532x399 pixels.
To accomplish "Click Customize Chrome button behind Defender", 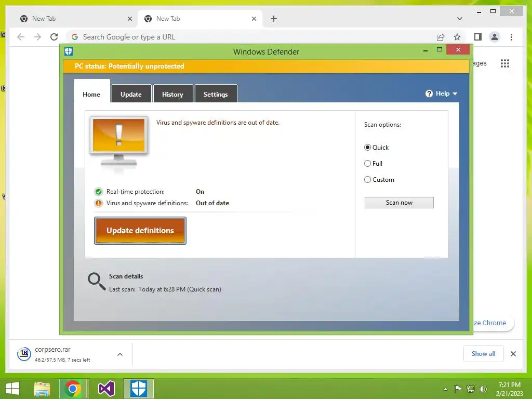I will (x=494, y=323).
